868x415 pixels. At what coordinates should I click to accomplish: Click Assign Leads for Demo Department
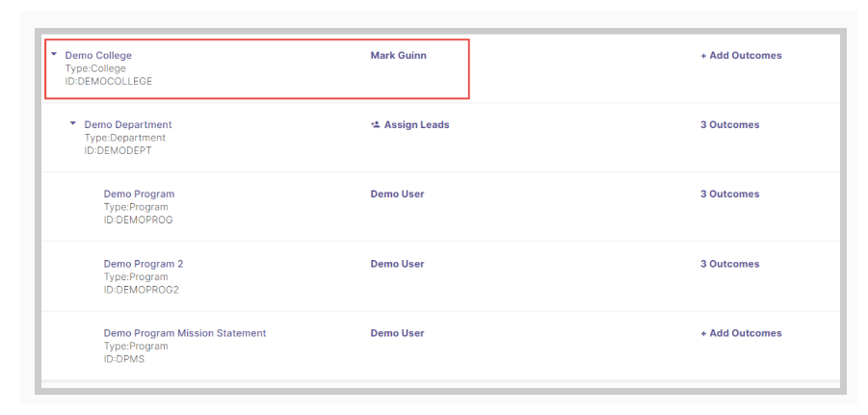[409, 125]
